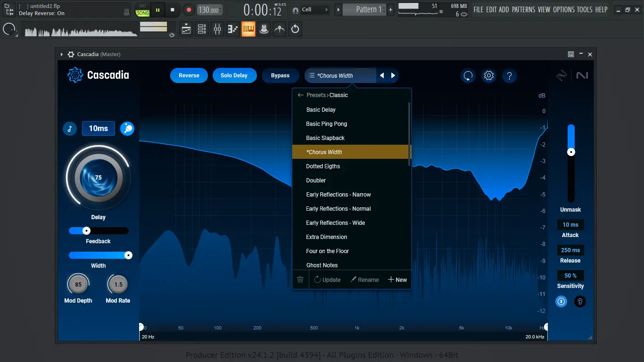Toggle the unmask listen ear button

coord(580,301)
